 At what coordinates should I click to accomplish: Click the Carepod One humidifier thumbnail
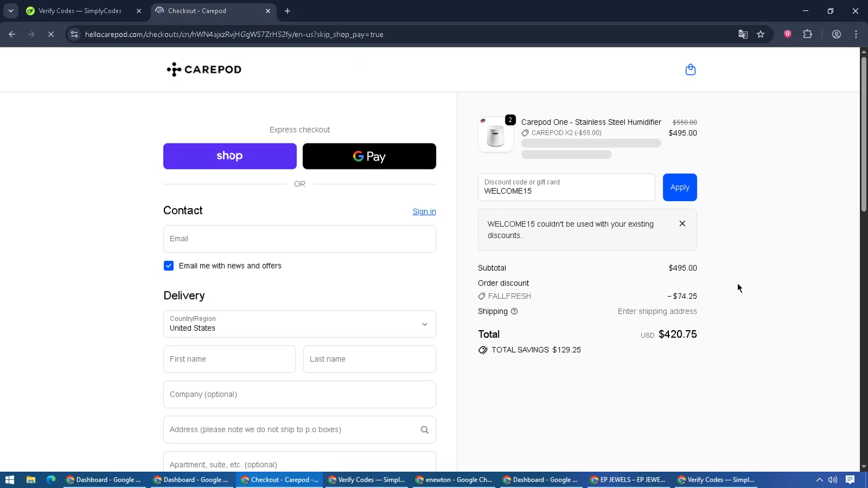point(496,135)
